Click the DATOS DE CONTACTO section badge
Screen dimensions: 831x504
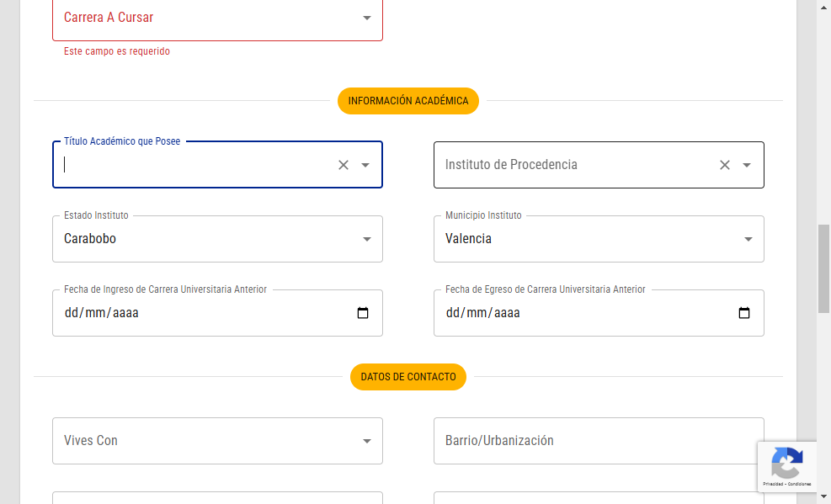click(408, 377)
